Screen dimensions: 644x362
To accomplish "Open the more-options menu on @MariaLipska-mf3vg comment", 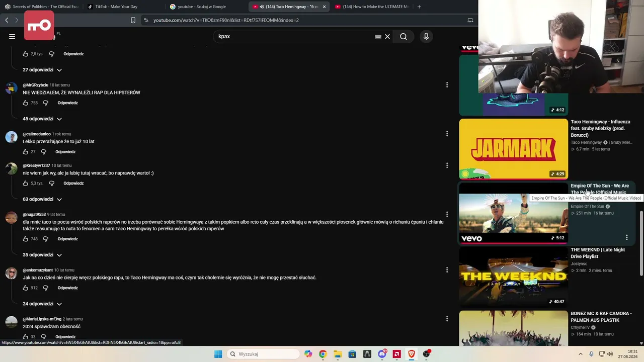I will tap(447, 319).
